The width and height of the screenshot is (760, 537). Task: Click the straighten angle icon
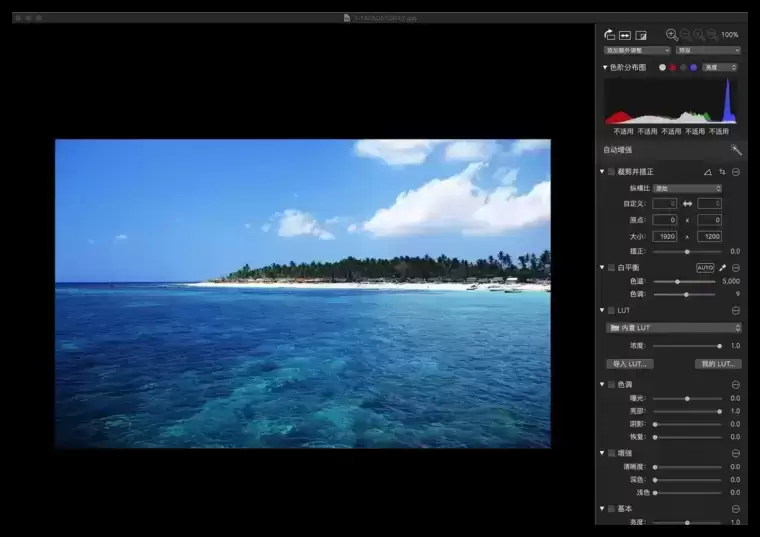708,172
